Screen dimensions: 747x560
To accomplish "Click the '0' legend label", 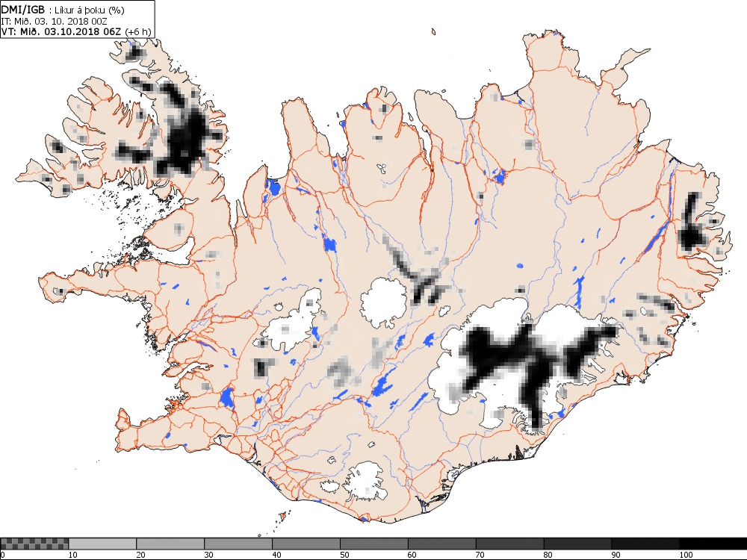I will click(x=2, y=555).
